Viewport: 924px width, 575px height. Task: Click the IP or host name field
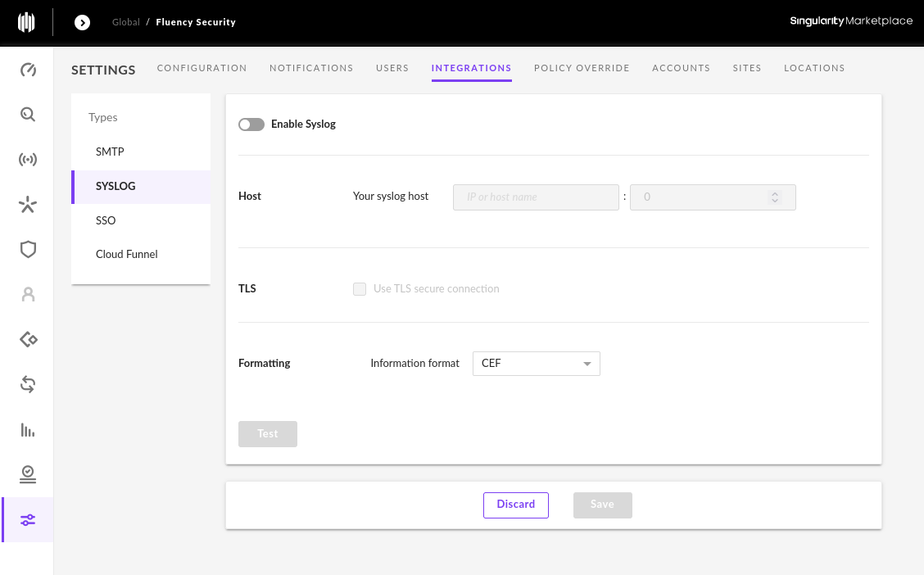(536, 197)
